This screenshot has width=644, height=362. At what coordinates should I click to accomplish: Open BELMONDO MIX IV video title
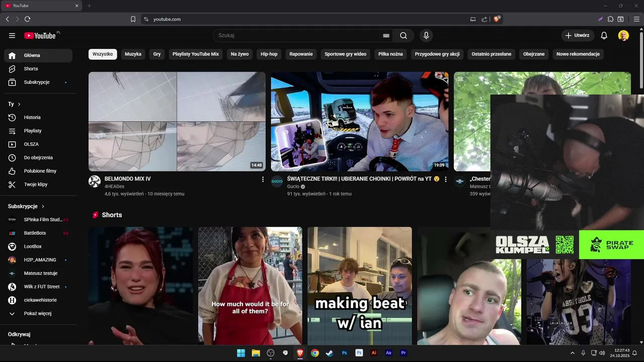[x=128, y=179]
